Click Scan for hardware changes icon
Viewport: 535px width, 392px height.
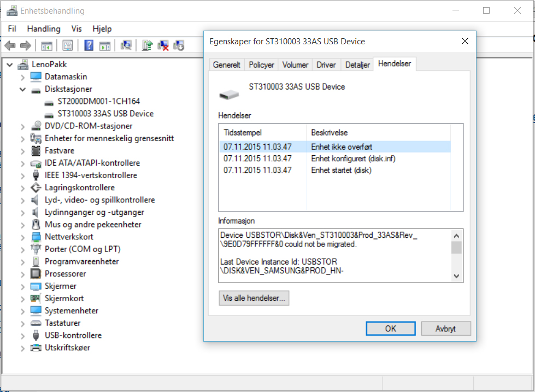[126, 45]
